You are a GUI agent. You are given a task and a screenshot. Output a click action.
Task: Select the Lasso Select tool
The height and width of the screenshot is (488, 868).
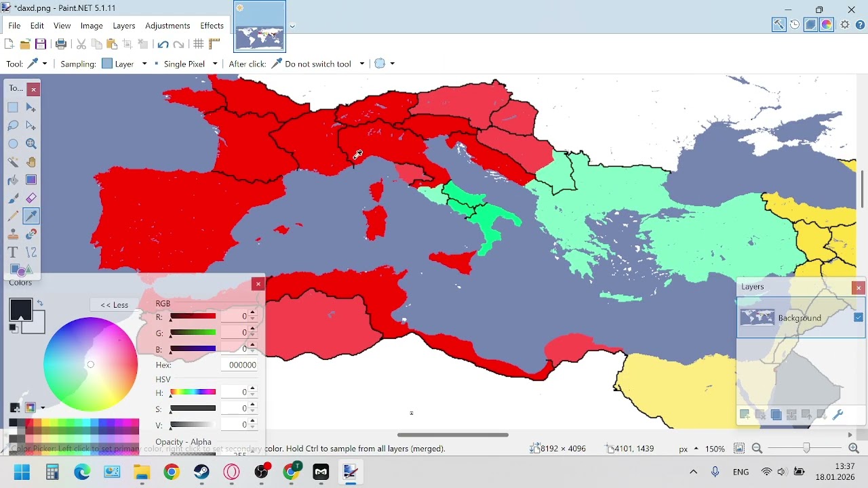pos(13,125)
